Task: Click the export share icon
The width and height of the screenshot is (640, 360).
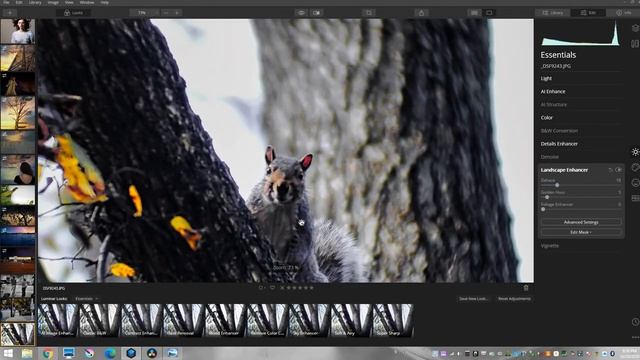Action: click(421, 13)
